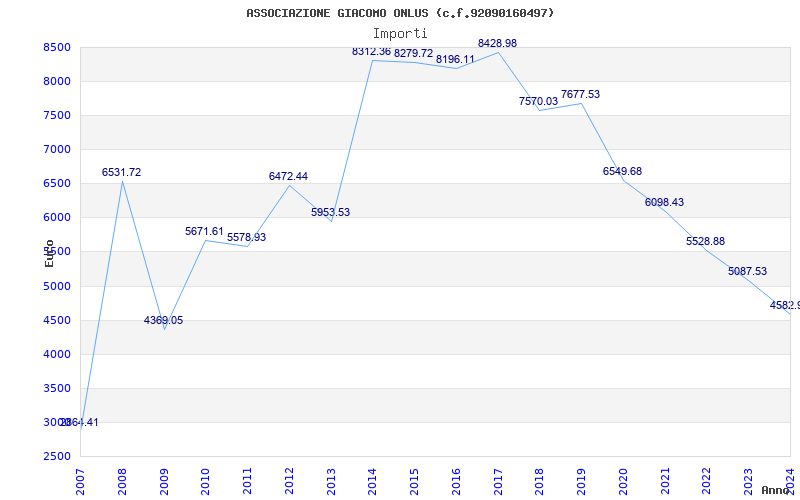Select the 5087.53 data label

(x=747, y=271)
